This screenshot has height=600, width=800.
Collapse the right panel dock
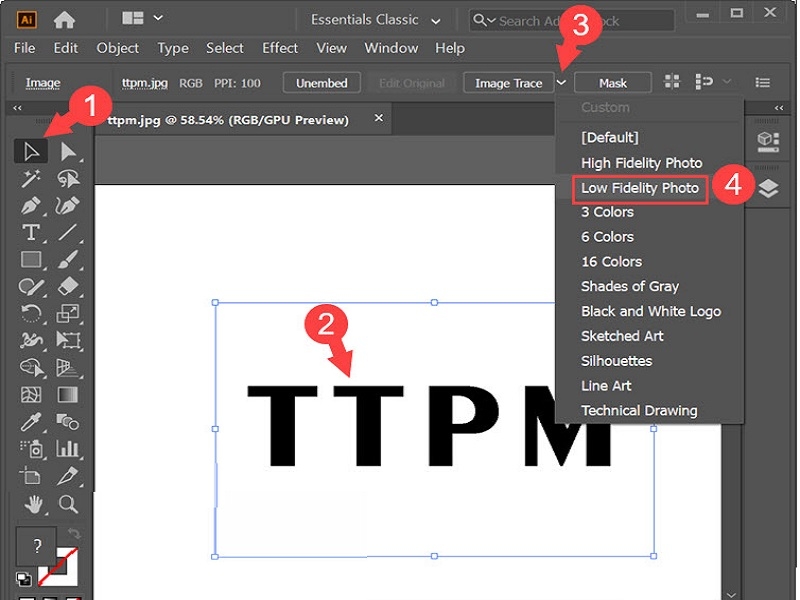[x=779, y=108]
